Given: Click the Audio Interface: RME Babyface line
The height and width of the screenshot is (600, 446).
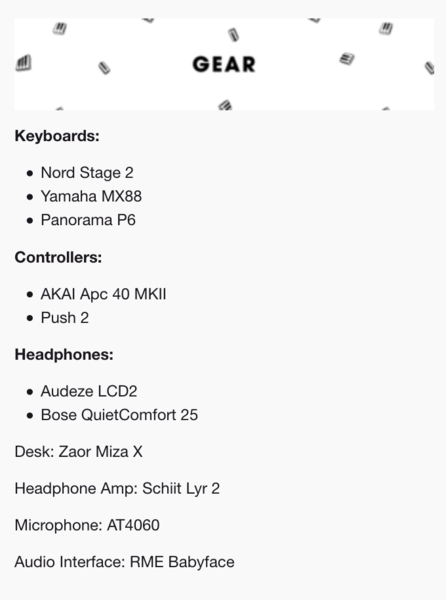Looking at the screenshot, I should tap(124, 562).
